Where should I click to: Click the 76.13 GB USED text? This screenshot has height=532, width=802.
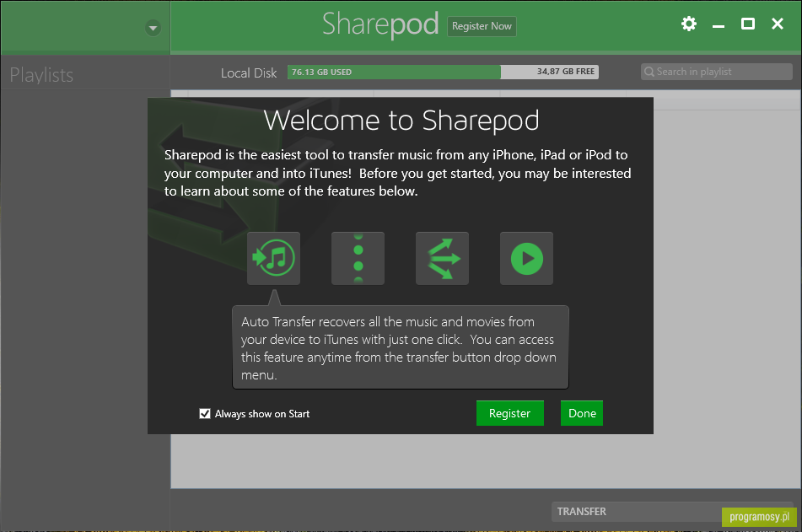(x=321, y=73)
